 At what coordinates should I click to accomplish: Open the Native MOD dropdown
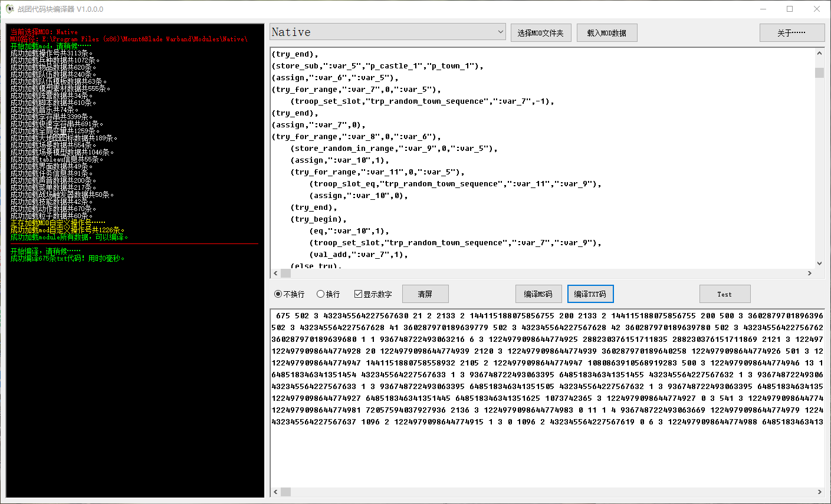pos(387,32)
